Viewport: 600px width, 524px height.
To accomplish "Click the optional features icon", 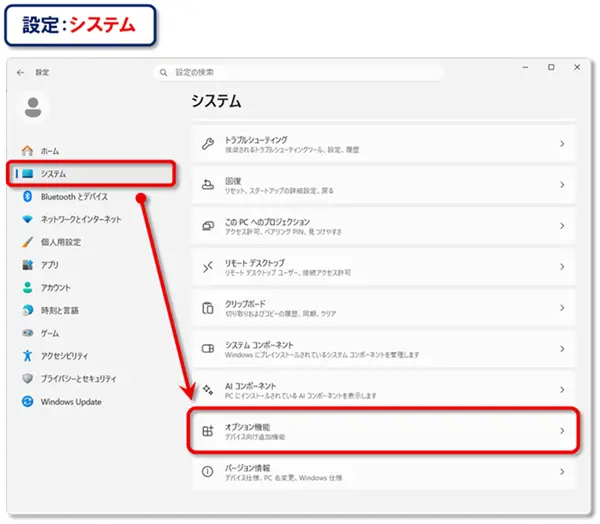I will point(208,431).
